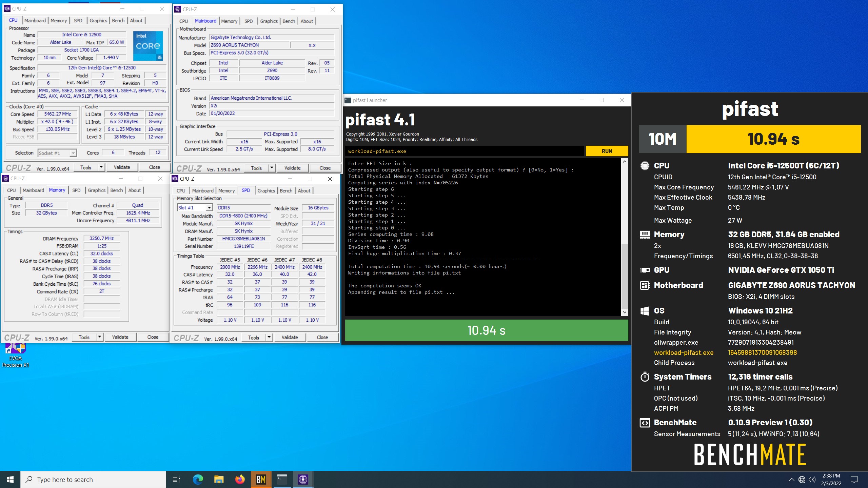The height and width of the screenshot is (488, 868).
Task: Open Task View in taskbar
Action: (176, 480)
